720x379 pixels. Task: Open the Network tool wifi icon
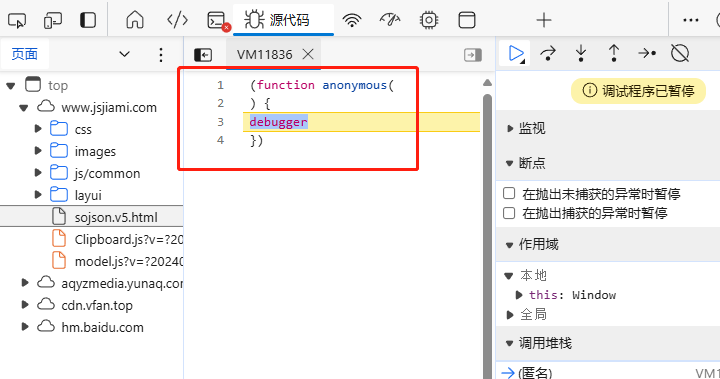[352, 20]
